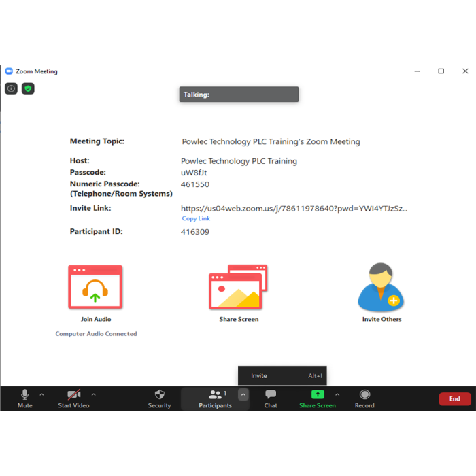The image size is (476, 476).
Task: Click the passcode uW8fJt text
Action: pyautogui.click(x=194, y=173)
